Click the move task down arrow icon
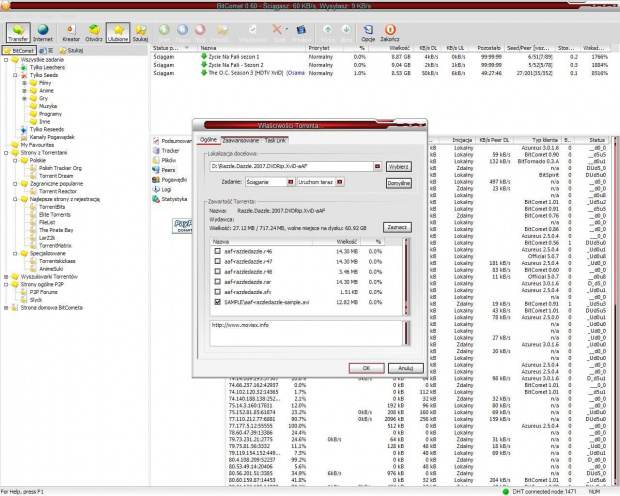The image size is (620, 496). pos(346,32)
